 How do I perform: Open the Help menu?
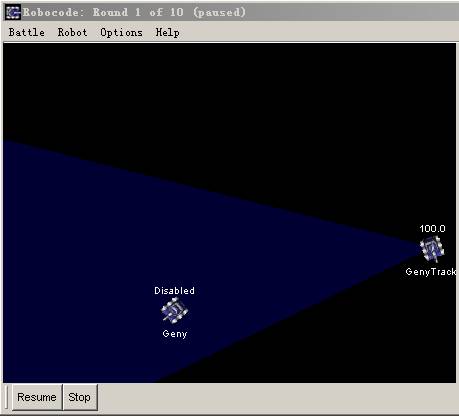(167, 32)
